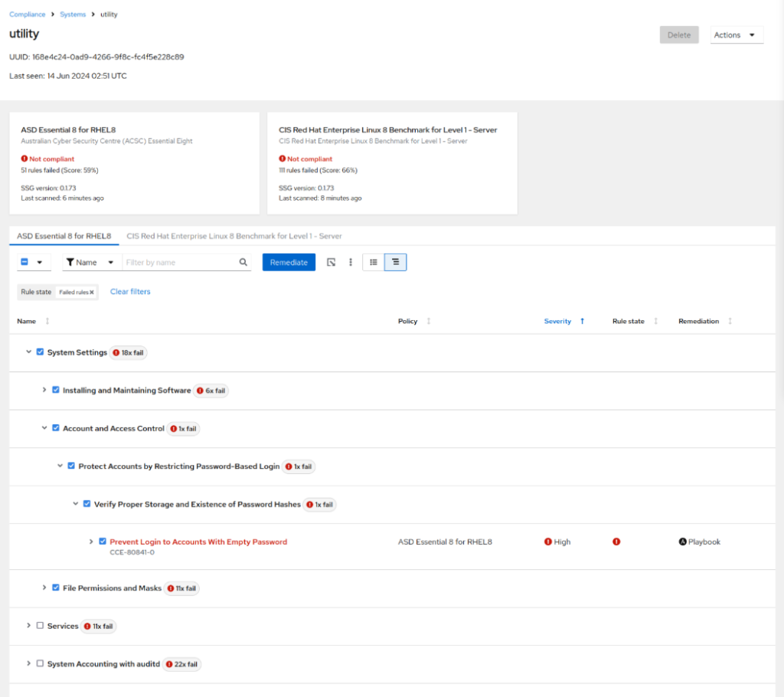Remove the Failed rules filter chip
The width and height of the screenshot is (784, 697).
(x=92, y=292)
